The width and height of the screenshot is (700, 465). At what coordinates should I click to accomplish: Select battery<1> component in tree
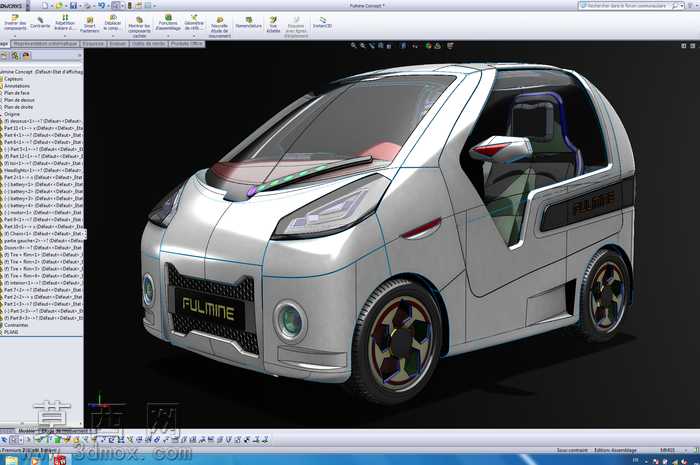coord(42,184)
